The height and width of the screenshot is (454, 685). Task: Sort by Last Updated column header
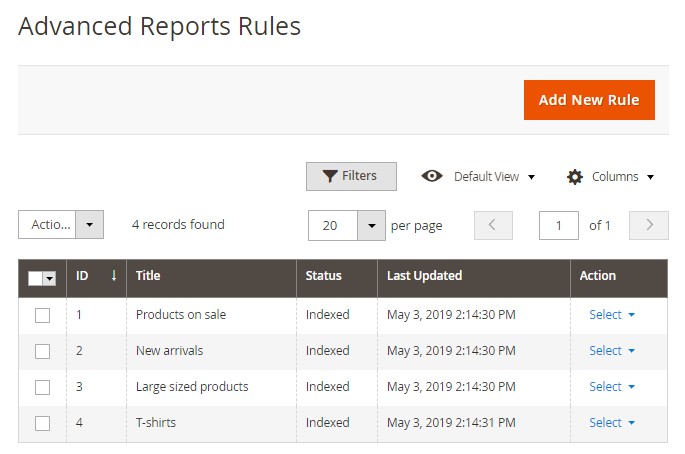(x=424, y=276)
